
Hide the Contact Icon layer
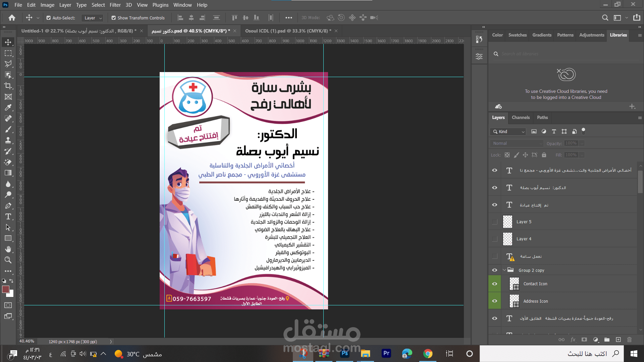[494, 284]
